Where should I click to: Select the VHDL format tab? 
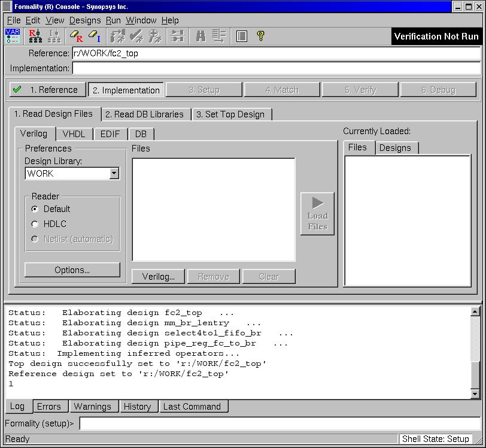74,134
